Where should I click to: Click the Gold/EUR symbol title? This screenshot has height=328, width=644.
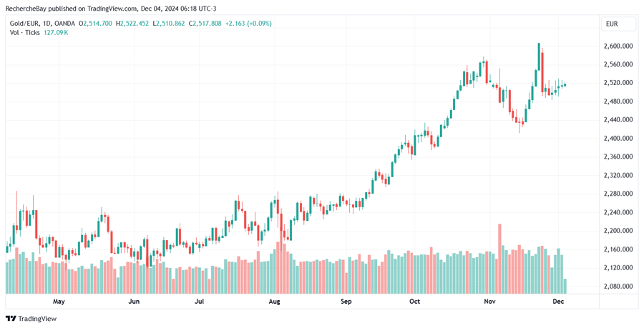pyautogui.click(x=25, y=24)
